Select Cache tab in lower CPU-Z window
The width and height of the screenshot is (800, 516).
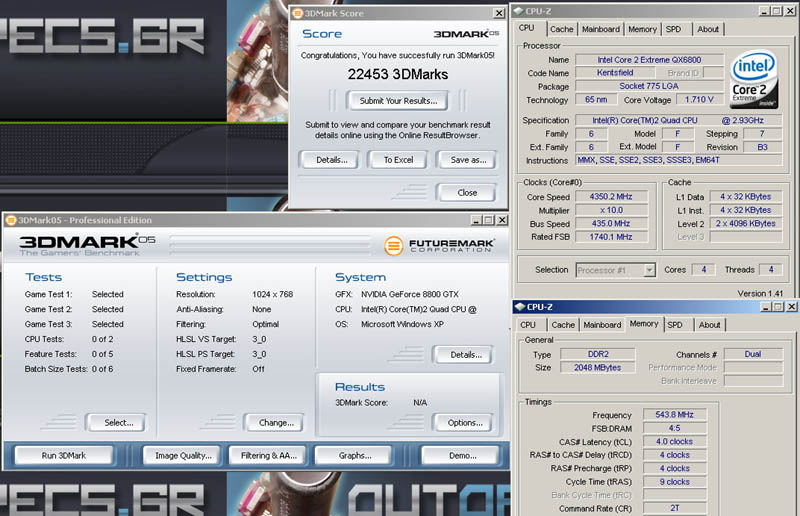coord(563,325)
